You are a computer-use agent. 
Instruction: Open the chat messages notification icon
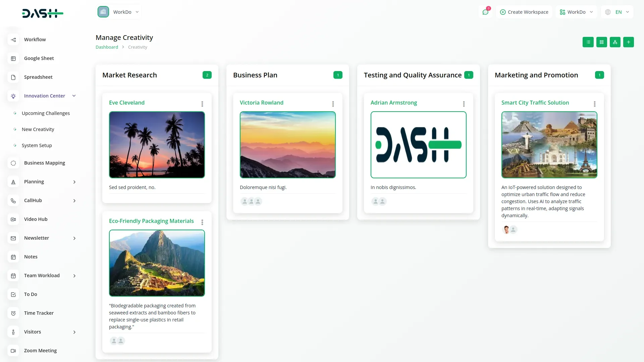point(485,12)
